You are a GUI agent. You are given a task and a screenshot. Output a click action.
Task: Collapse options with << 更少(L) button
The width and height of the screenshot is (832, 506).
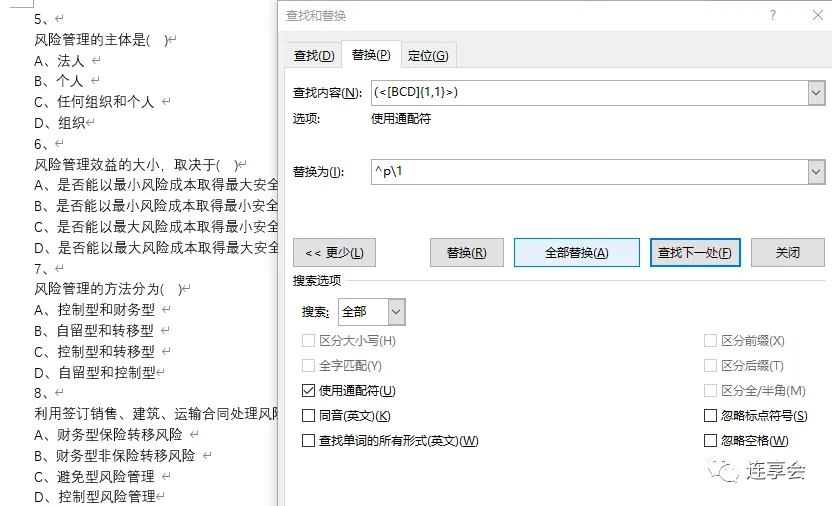(334, 252)
